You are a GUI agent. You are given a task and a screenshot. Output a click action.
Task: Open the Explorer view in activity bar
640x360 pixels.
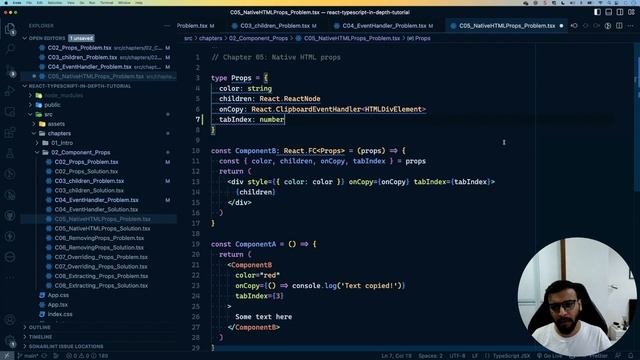click(x=10, y=29)
